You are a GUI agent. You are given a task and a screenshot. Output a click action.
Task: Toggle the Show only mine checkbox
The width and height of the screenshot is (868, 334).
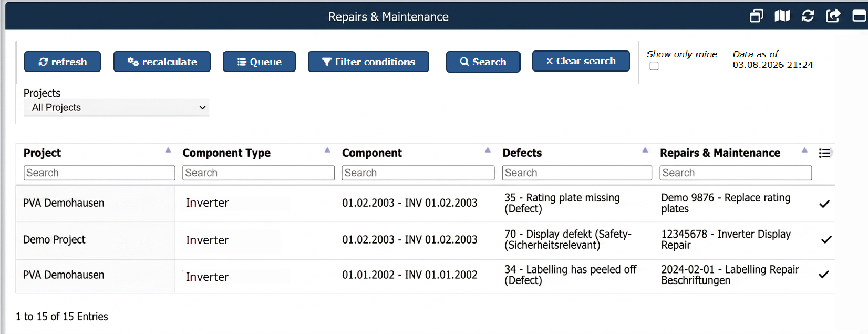click(x=654, y=66)
